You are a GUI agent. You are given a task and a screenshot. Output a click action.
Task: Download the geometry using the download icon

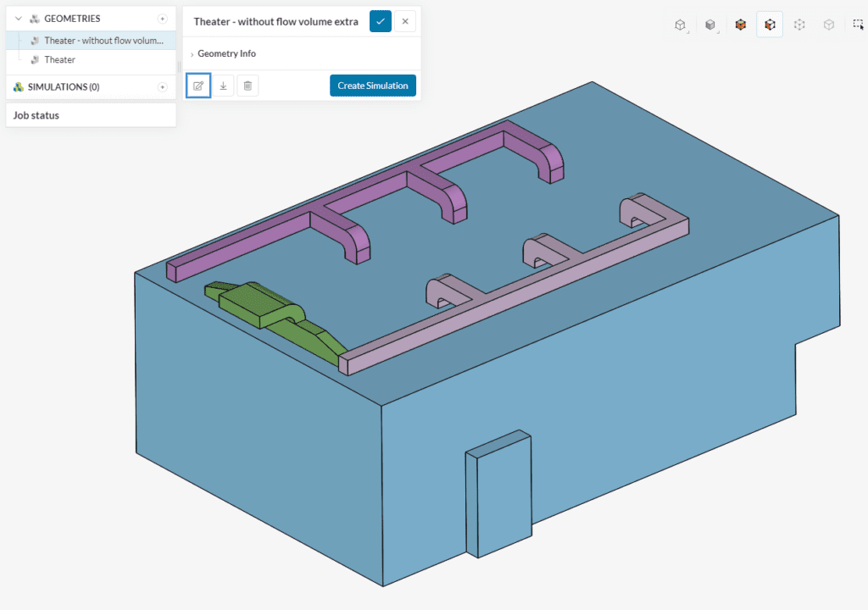(x=223, y=86)
